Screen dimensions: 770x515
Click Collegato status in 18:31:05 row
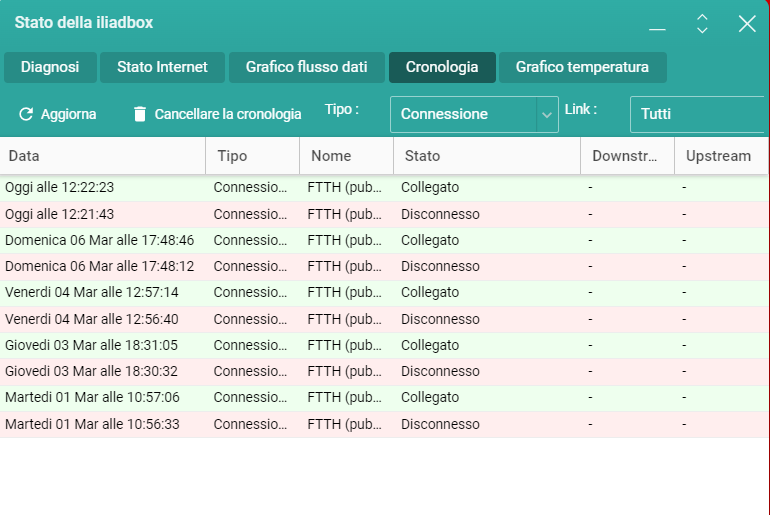click(x=430, y=346)
